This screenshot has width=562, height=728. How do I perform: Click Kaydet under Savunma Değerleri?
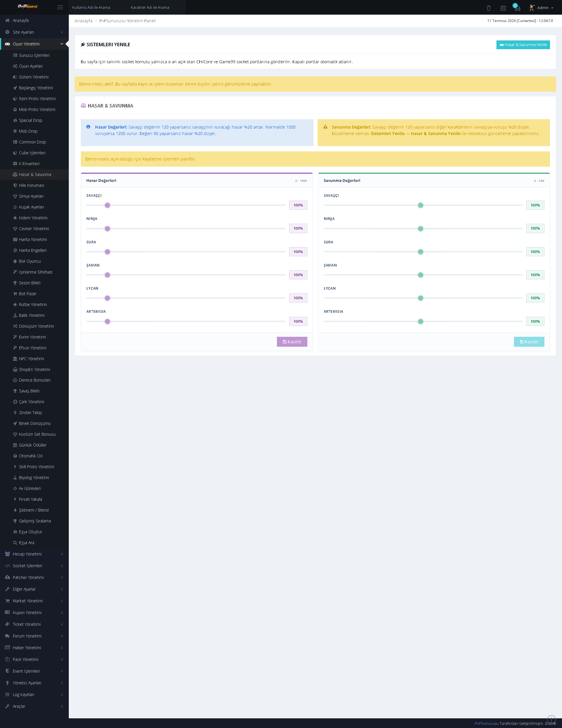click(x=529, y=342)
